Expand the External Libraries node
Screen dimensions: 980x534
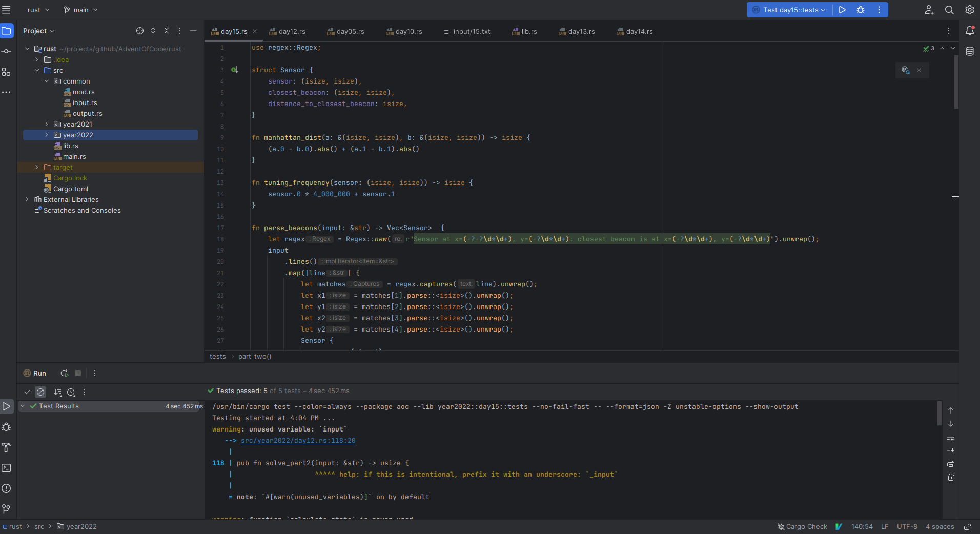tap(27, 199)
